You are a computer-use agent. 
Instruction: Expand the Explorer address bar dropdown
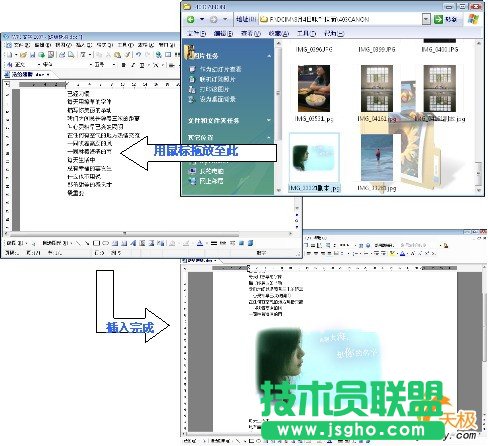click(x=426, y=19)
